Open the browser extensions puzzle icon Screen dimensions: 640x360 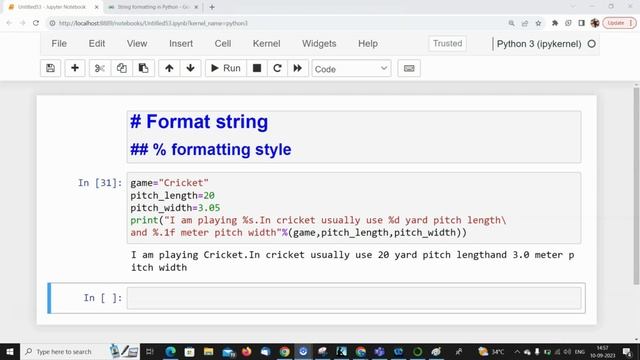point(555,23)
